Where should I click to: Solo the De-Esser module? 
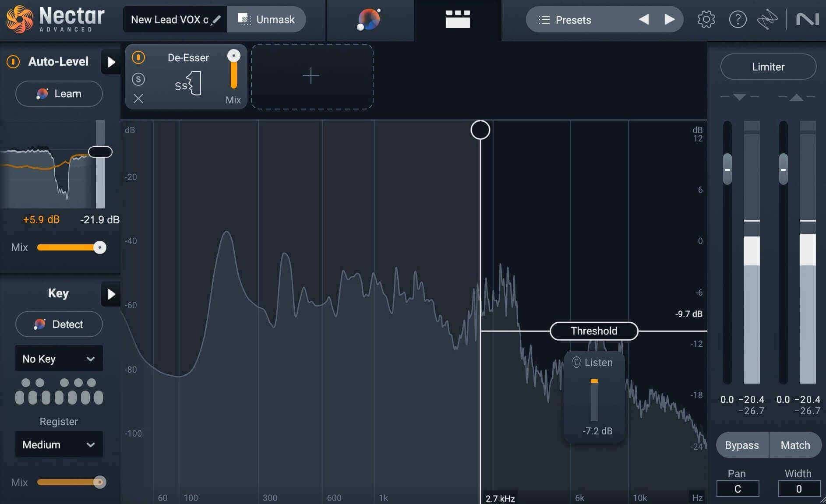(x=138, y=79)
